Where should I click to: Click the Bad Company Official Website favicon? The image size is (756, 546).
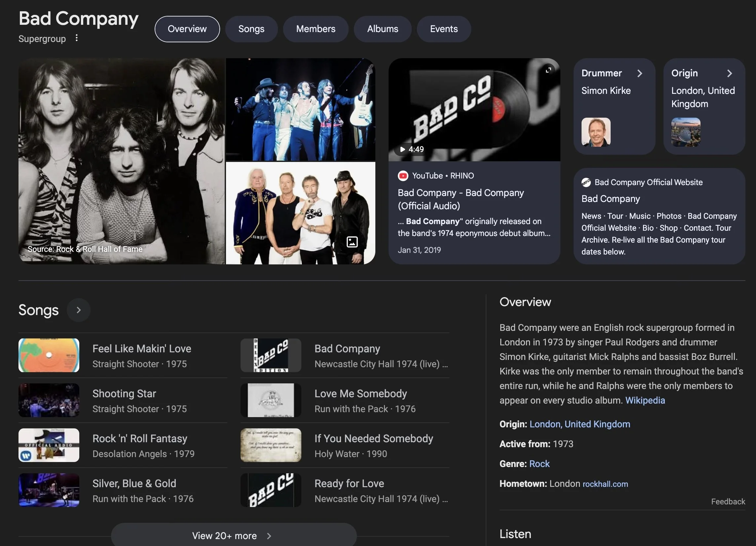(586, 182)
